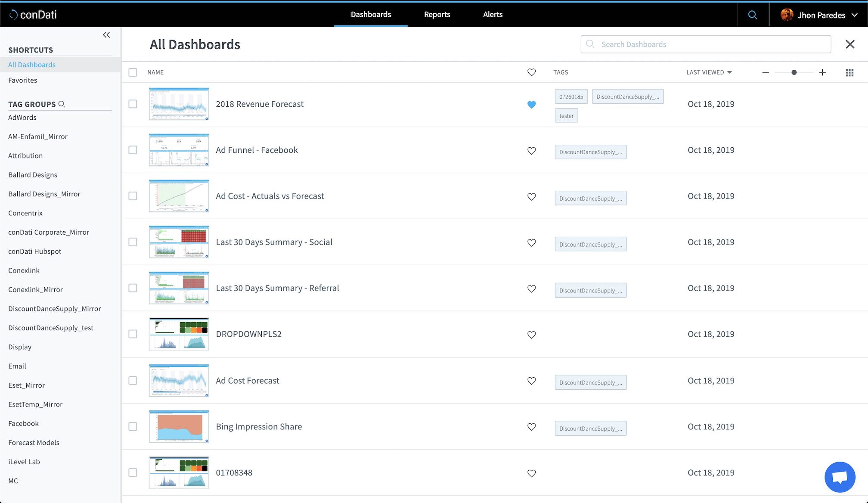Open the global search magnifier in top bar
This screenshot has height=503, width=868.
point(753,14)
